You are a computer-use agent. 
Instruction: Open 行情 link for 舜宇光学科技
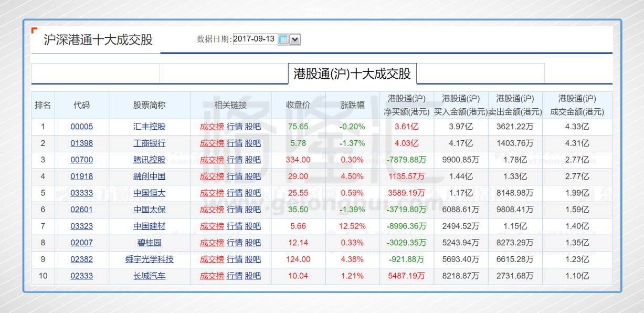coord(235,259)
